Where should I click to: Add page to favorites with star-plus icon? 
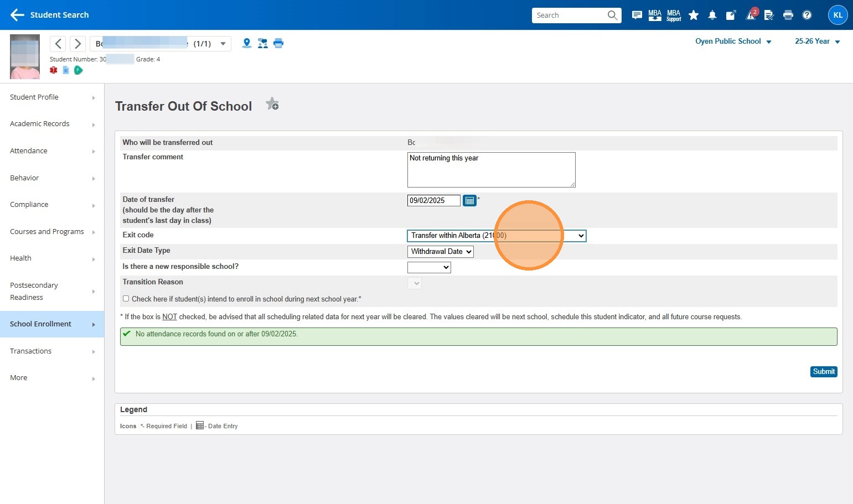[x=272, y=104]
